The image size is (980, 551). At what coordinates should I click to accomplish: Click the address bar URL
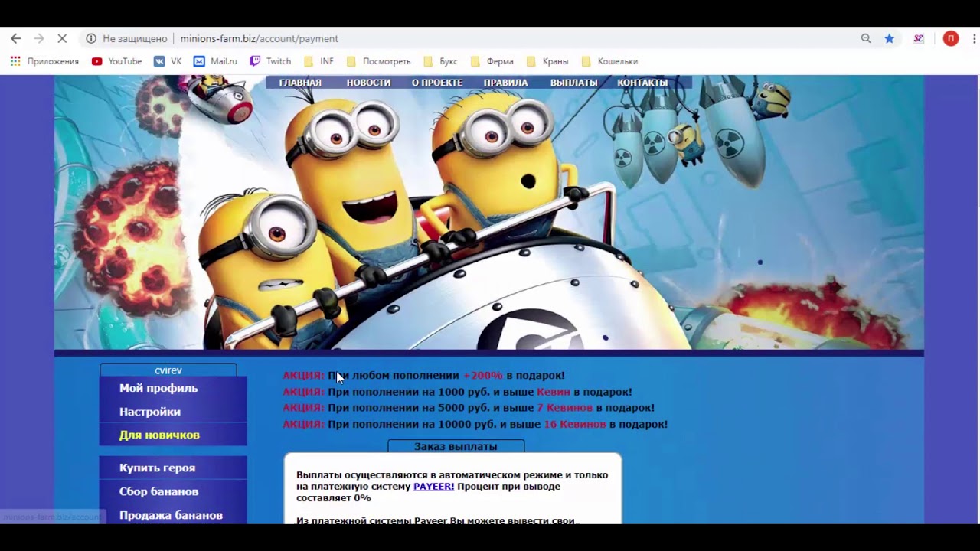(x=259, y=38)
